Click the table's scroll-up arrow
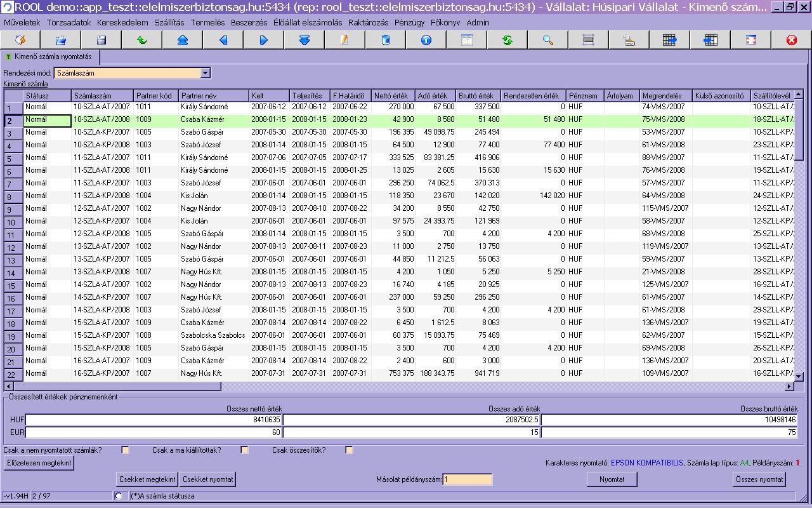This screenshot has width=812, height=508. click(799, 95)
